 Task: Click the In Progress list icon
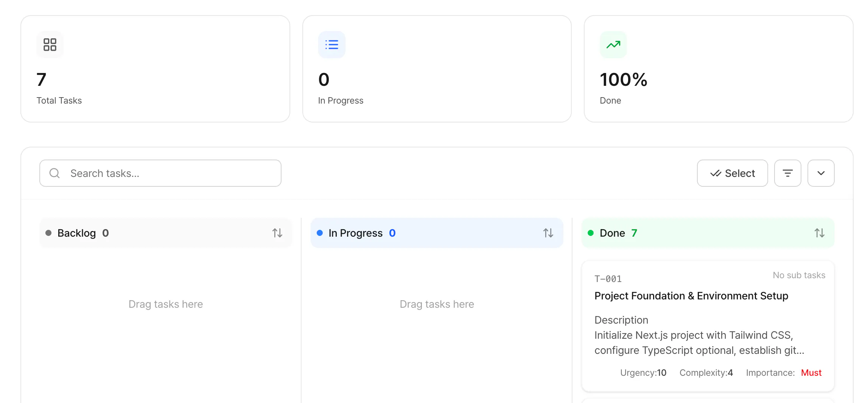tap(332, 45)
